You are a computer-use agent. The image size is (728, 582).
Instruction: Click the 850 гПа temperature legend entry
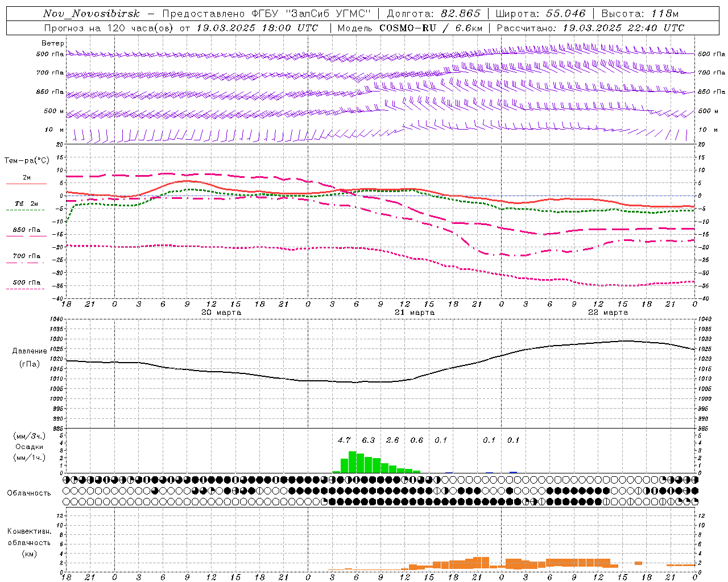coord(27,230)
